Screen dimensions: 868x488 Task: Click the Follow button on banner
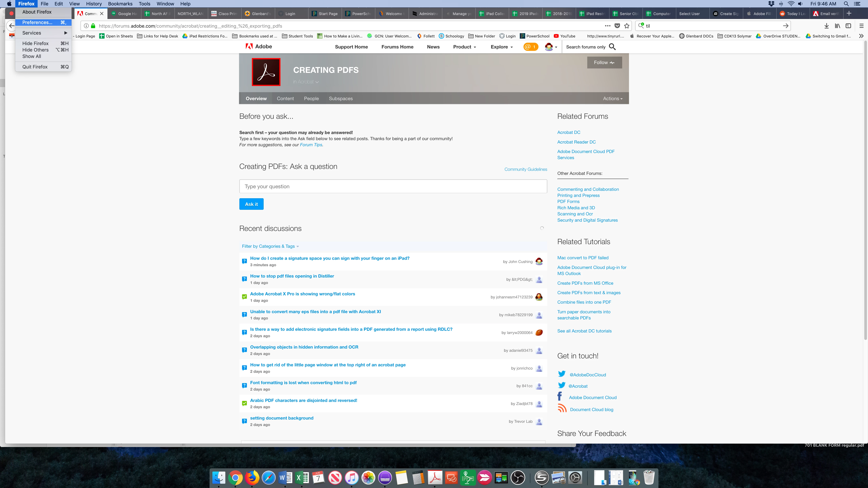coord(604,63)
